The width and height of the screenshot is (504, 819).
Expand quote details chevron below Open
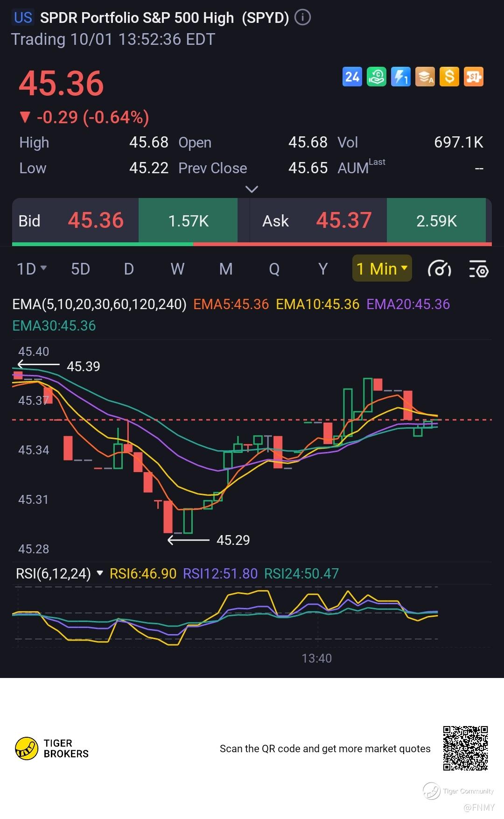coord(252,189)
